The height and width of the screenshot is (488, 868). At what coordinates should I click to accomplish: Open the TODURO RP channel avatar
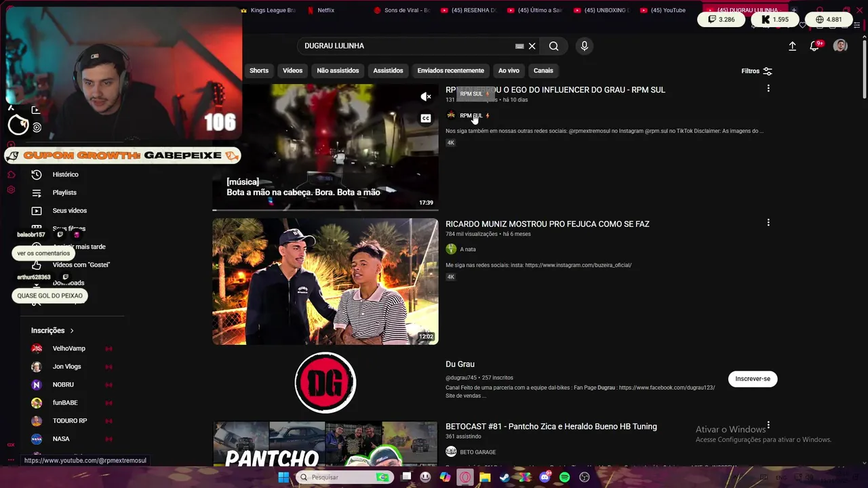tap(37, 421)
